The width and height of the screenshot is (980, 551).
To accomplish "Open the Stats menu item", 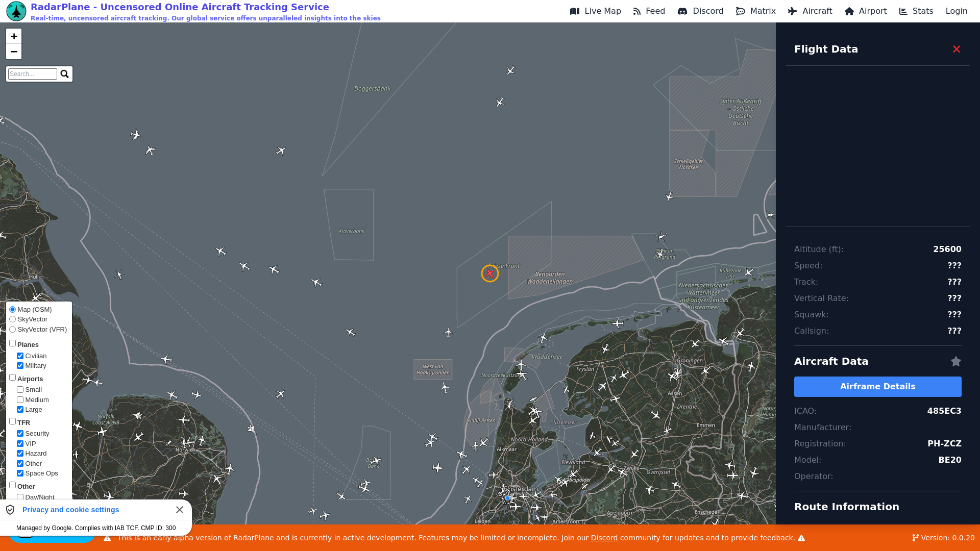I will pyautogui.click(x=916, y=11).
